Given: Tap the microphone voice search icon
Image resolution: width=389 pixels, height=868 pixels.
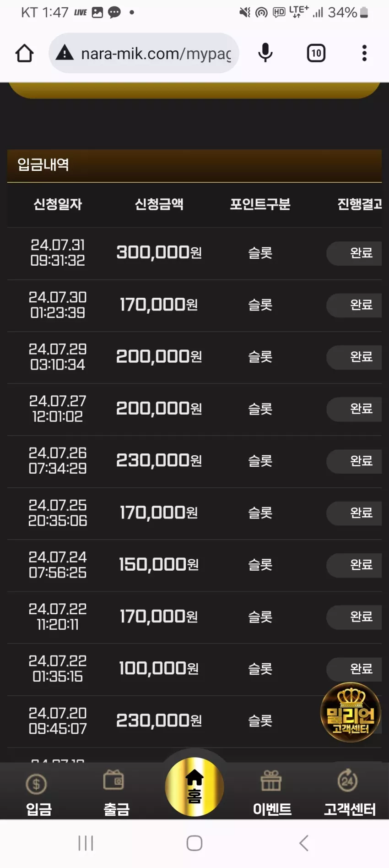Looking at the screenshot, I should [265, 53].
